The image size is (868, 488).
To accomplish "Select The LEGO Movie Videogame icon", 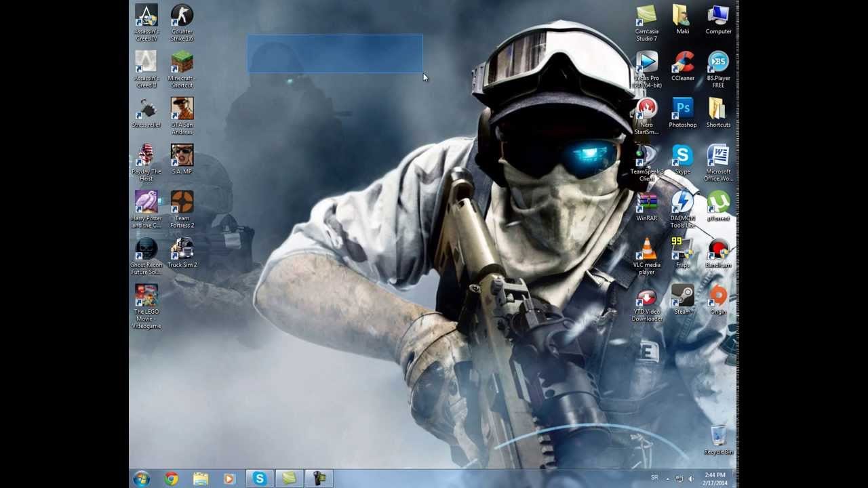I will click(x=146, y=307).
